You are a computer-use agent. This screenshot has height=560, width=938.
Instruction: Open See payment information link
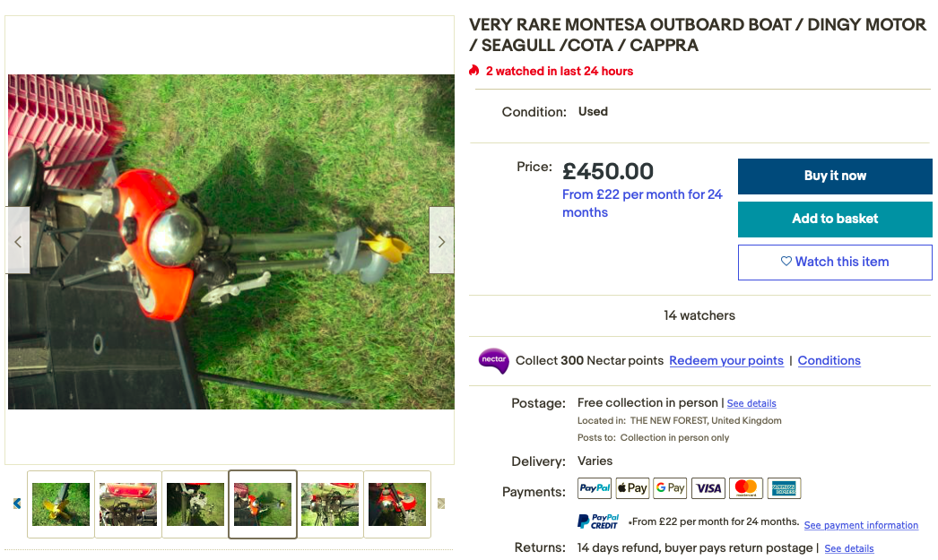click(x=861, y=525)
